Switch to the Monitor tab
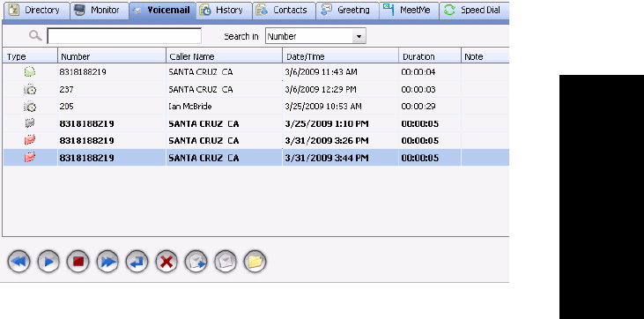Image resolution: width=644 pixels, height=319 pixels. coord(100,11)
